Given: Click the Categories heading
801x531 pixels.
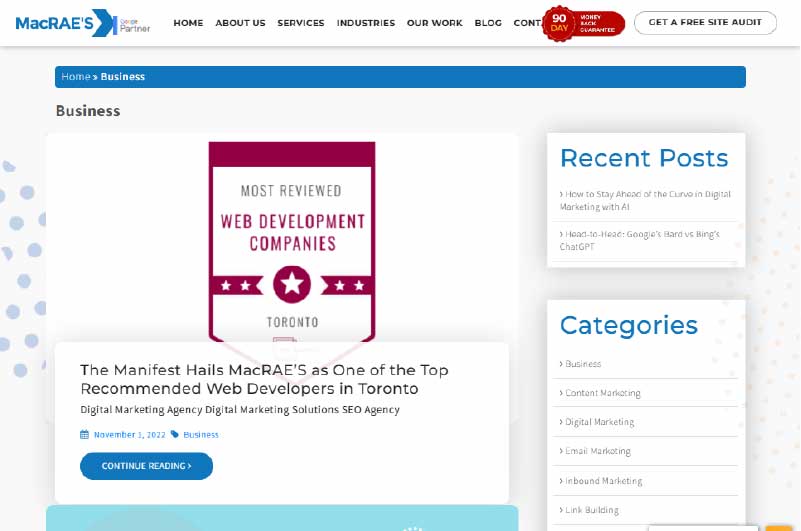Looking at the screenshot, I should coord(629,326).
